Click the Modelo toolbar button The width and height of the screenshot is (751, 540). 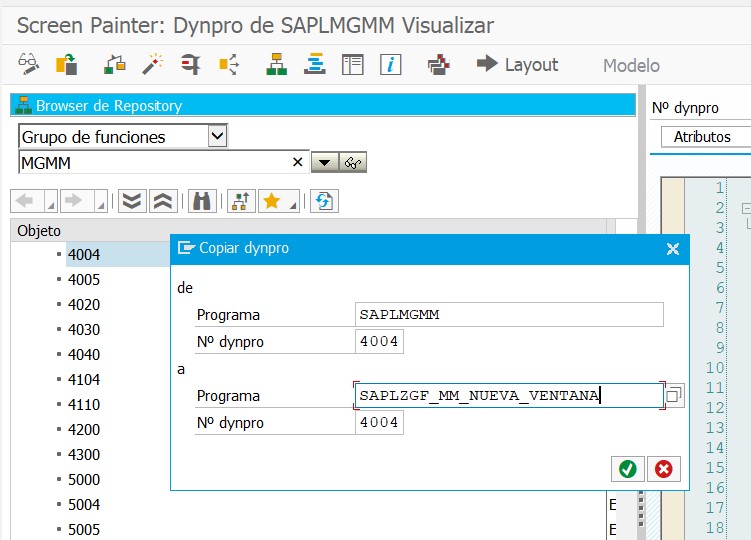[x=631, y=65]
